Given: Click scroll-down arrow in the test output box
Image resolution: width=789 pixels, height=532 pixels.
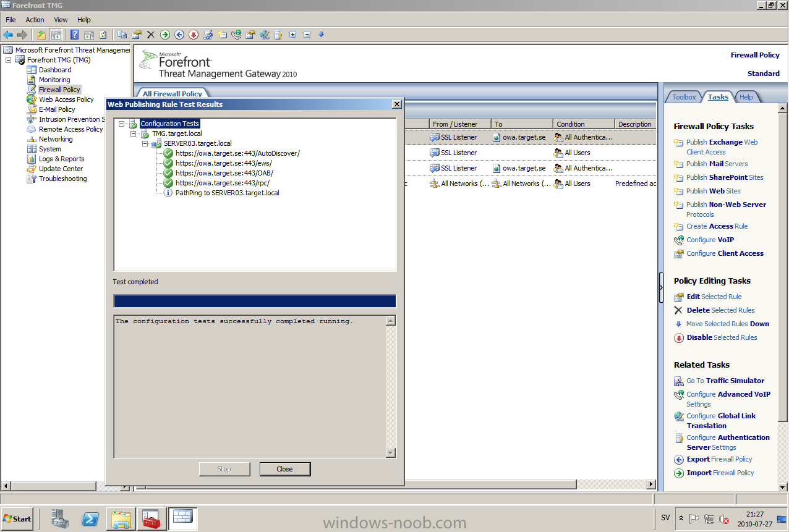Looking at the screenshot, I should point(391,453).
